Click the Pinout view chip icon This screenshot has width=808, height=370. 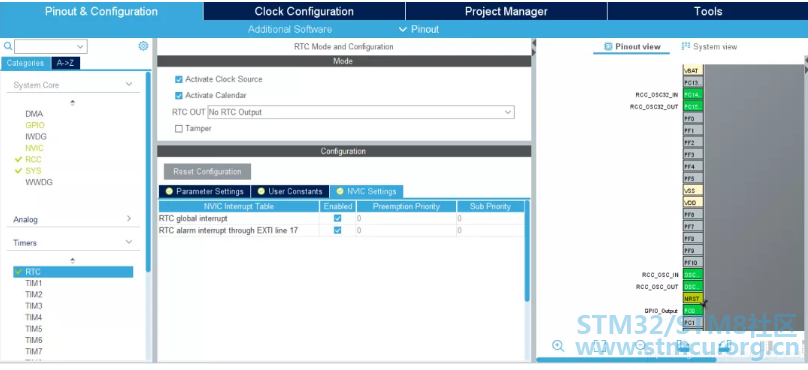608,46
